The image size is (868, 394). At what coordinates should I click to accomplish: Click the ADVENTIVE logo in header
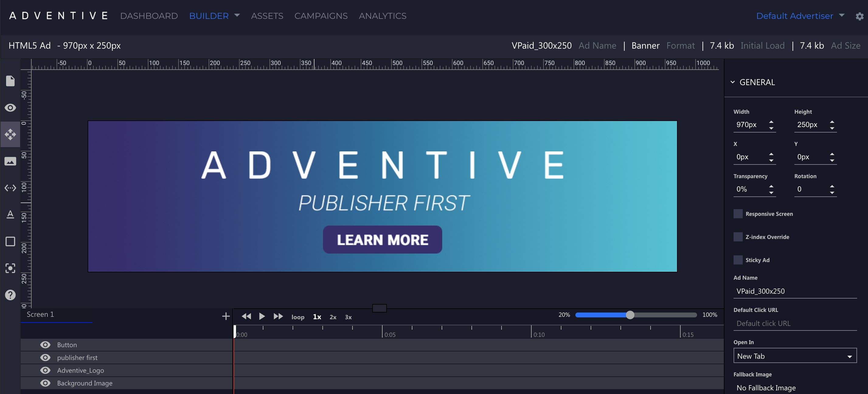[59, 16]
